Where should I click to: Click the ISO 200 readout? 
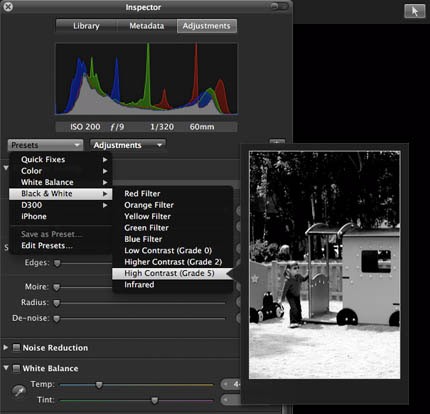(85, 127)
